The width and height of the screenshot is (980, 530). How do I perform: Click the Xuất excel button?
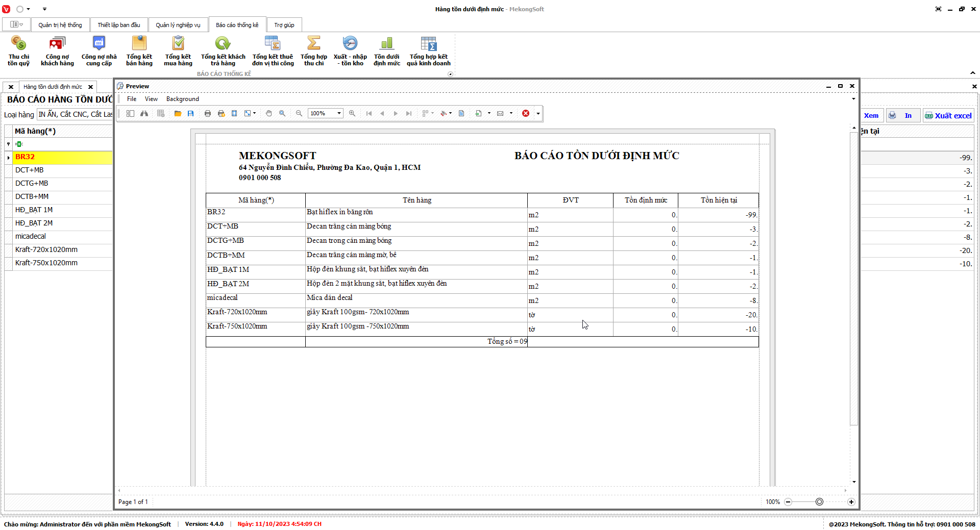[948, 116]
